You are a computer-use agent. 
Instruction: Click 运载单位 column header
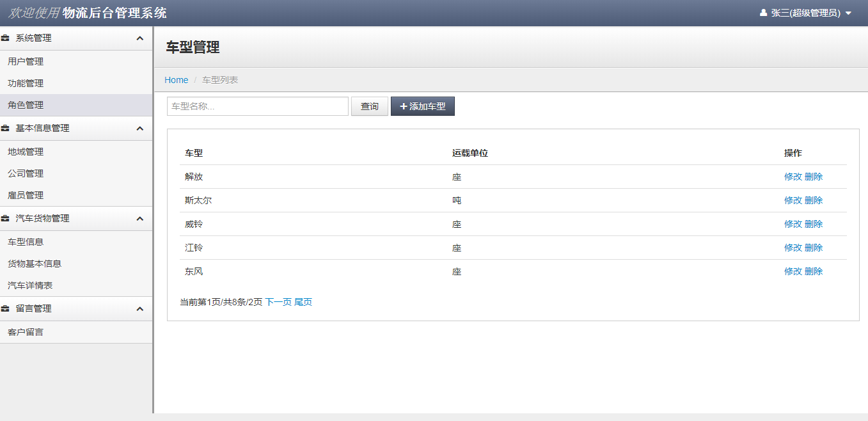coord(470,153)
